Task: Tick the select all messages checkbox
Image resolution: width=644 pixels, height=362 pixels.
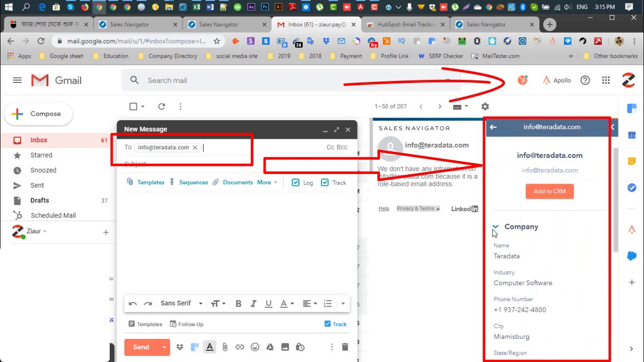Action: 133,107
